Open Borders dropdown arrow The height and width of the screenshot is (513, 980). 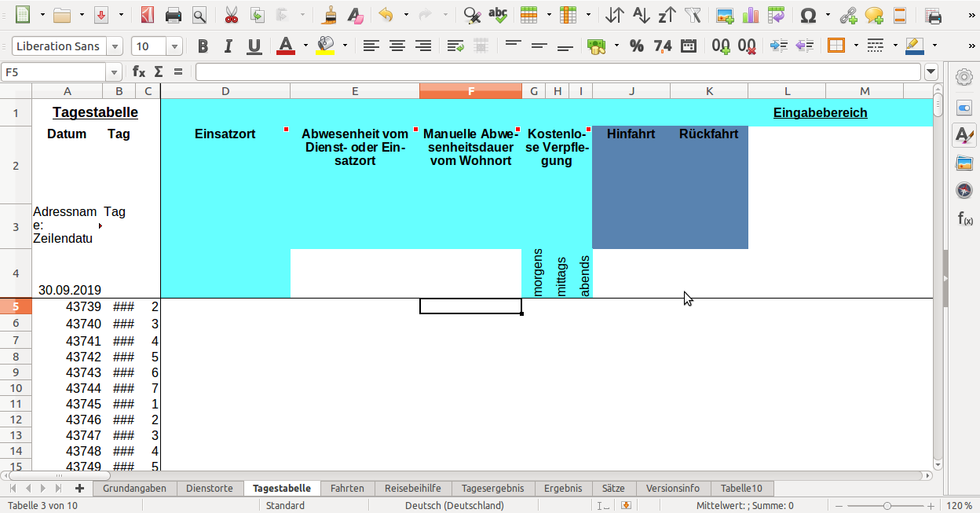pos(856,46)
